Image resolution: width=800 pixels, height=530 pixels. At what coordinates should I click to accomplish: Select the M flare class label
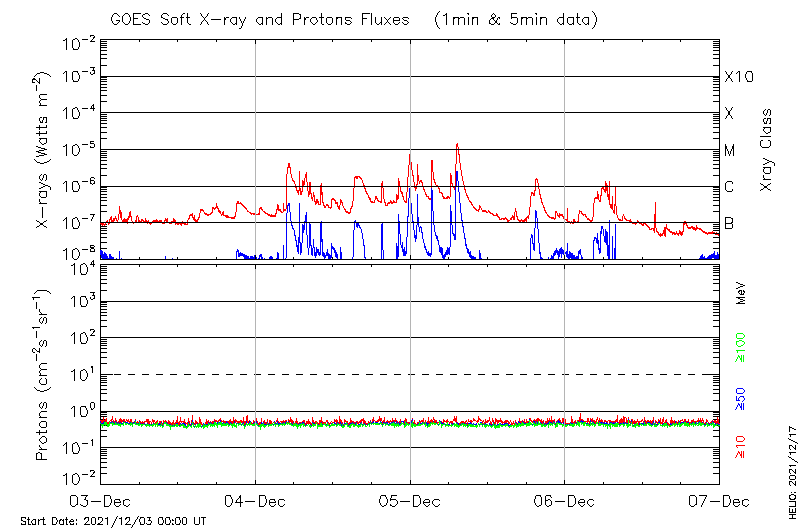[730, 150]
